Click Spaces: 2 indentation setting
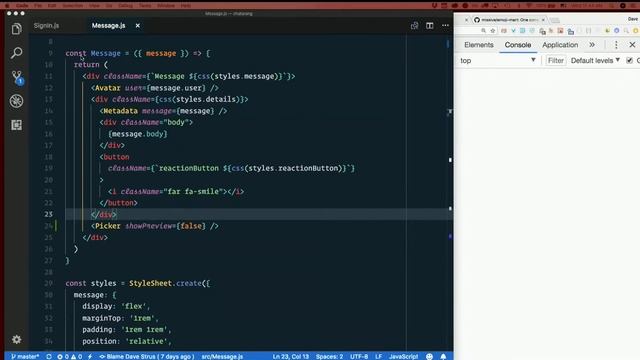640x360 pixels. (329, 356)
